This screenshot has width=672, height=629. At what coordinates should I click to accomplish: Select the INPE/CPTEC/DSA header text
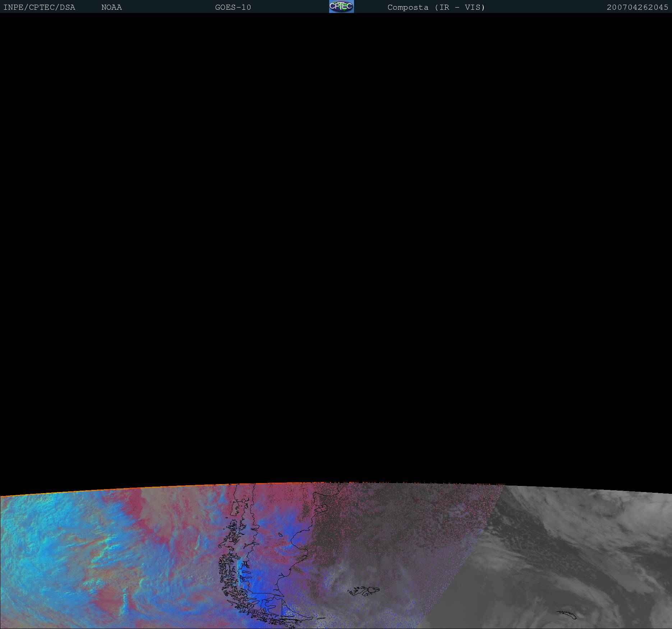coord(39,8)
